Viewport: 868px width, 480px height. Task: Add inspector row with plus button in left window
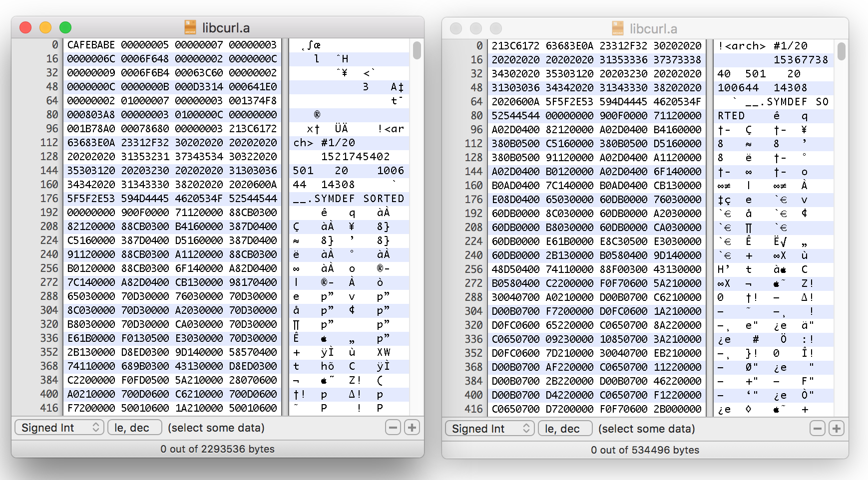(412, 428)
